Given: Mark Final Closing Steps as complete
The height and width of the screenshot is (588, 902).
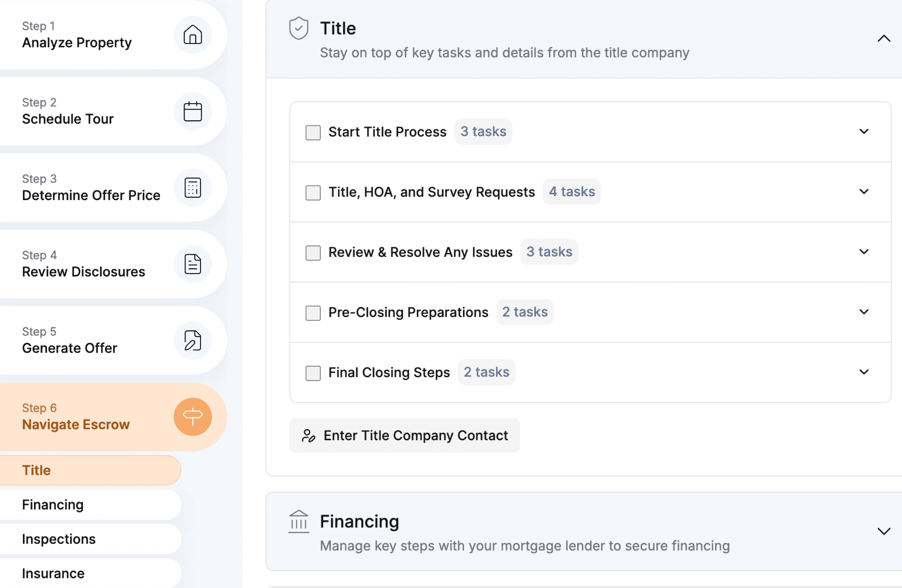Looking at the screenshot, I should (x=313, y=373).
